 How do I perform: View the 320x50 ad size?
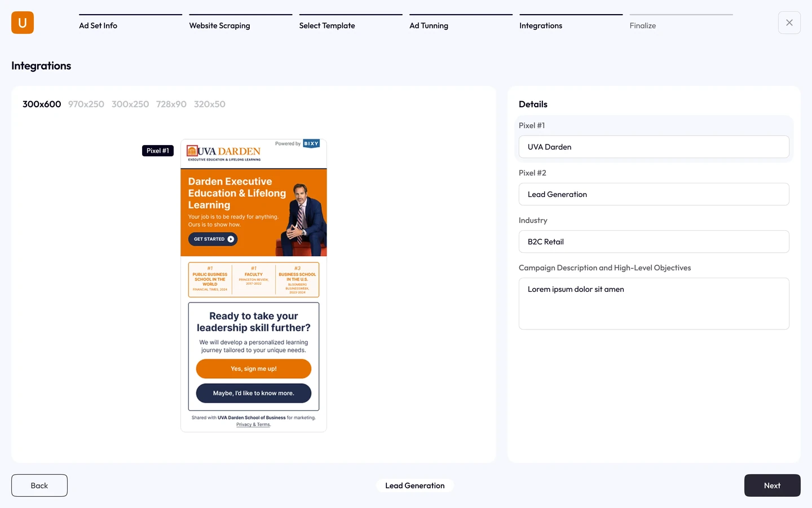tap(210, 104)
